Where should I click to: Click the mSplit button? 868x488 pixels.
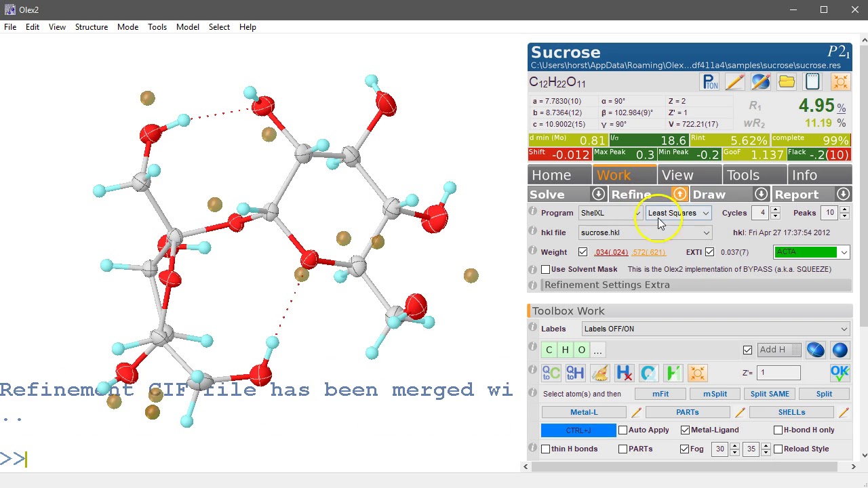pyautogui.click(x=715, y=394)
